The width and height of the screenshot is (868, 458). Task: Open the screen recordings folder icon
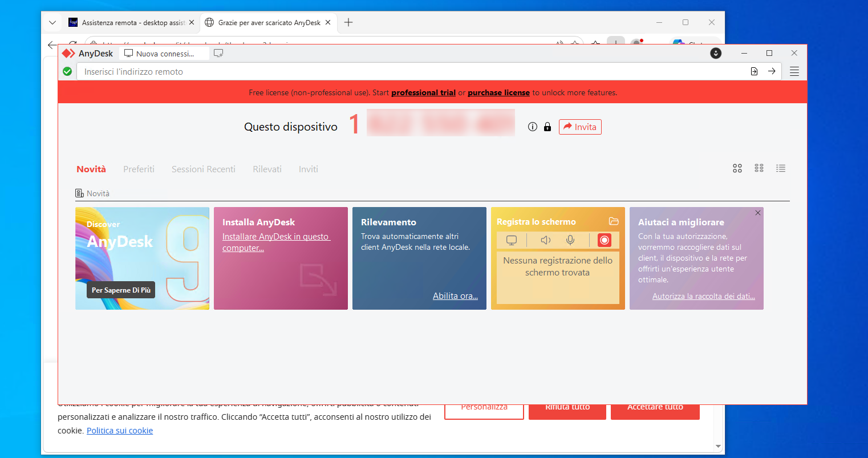coord(614,221)
